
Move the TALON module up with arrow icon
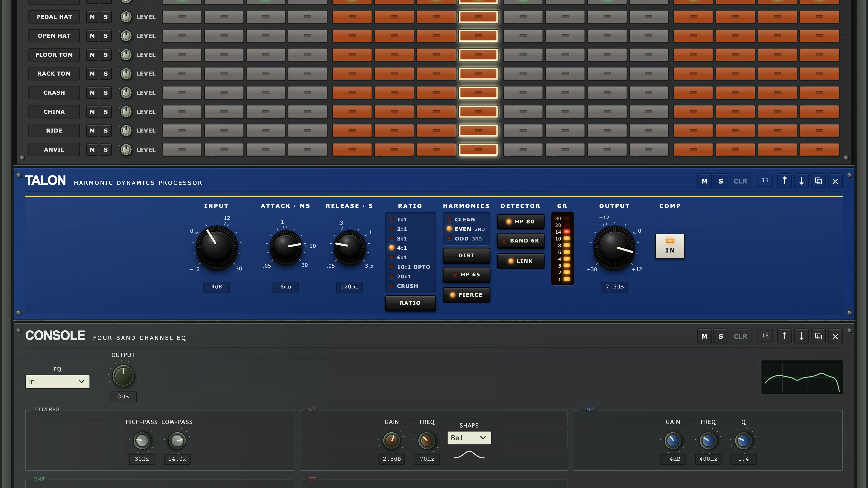click(784, 181)
